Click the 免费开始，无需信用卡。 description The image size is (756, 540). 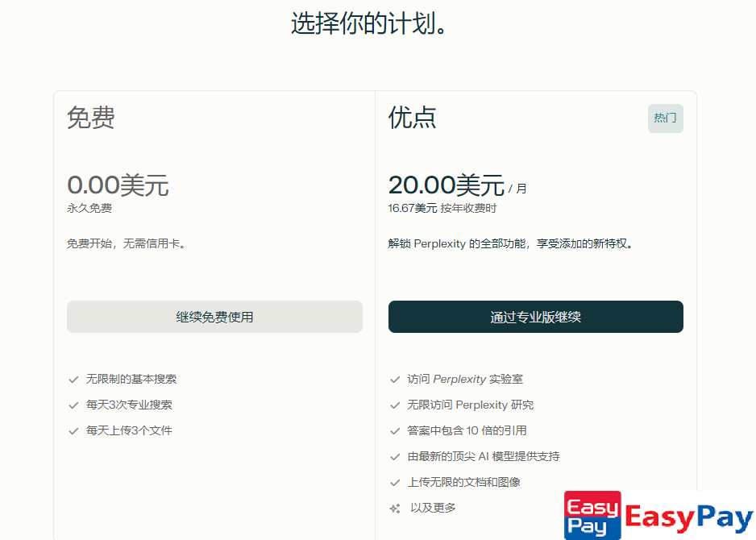click(127, 243)
